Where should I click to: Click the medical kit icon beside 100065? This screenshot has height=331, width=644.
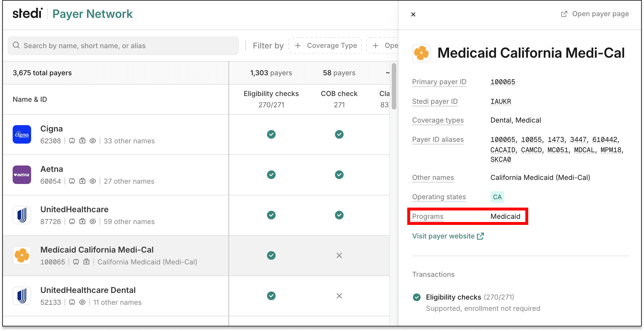86,262
